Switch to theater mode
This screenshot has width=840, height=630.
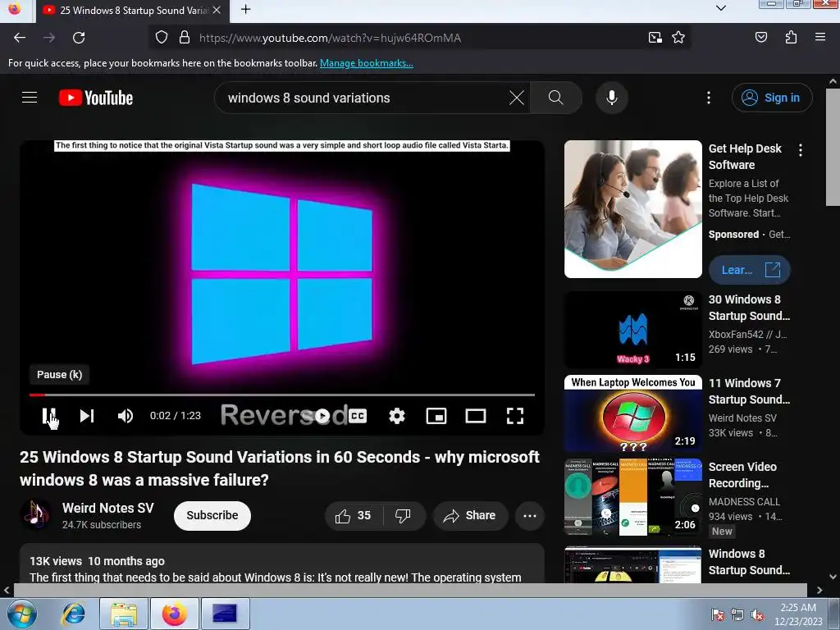(x=476, y=416)
